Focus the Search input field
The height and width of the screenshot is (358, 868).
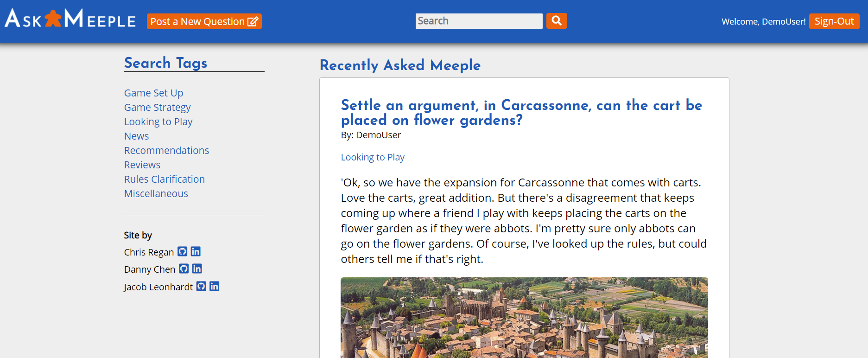click(x=479, y=21)
